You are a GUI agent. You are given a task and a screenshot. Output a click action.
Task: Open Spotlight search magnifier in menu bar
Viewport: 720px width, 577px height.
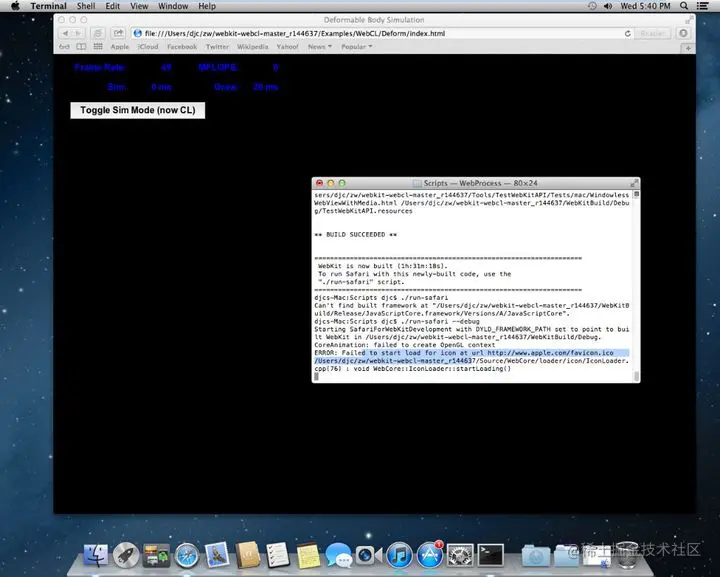point(684,6)
